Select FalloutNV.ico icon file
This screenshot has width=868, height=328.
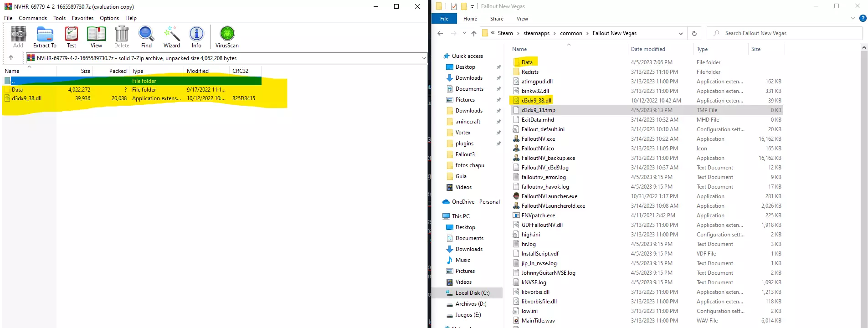tap(538, 149)
